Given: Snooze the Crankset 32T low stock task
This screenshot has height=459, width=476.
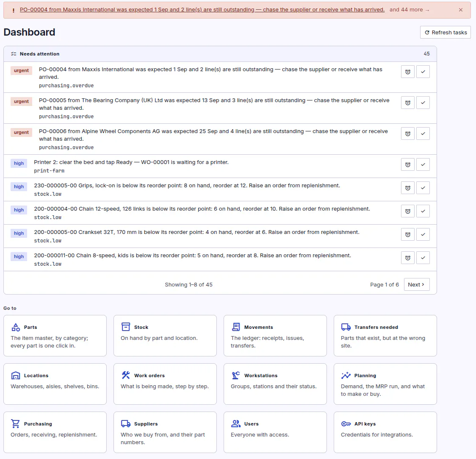Looking at the screenshot, I should point(408,234).
